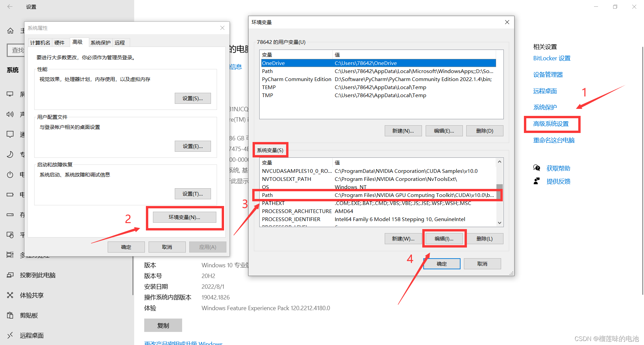Select the focus assist moon icon

tap(10, 154)
